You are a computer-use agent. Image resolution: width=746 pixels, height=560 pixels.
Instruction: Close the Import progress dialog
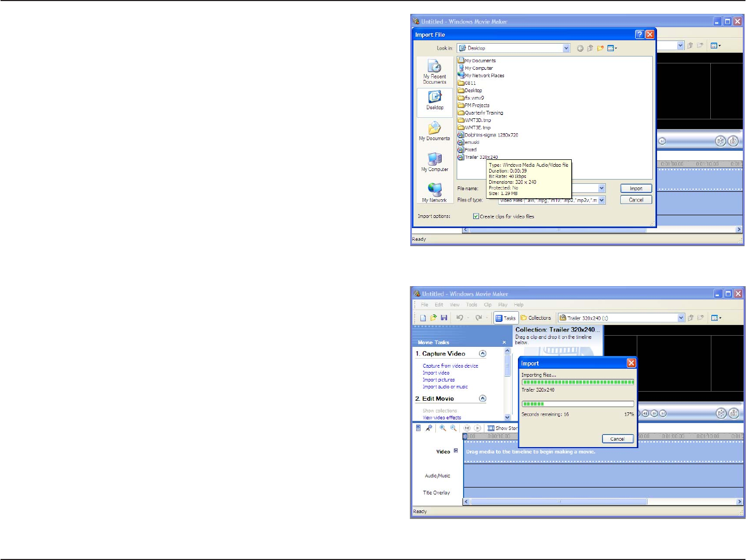(631, 363)
